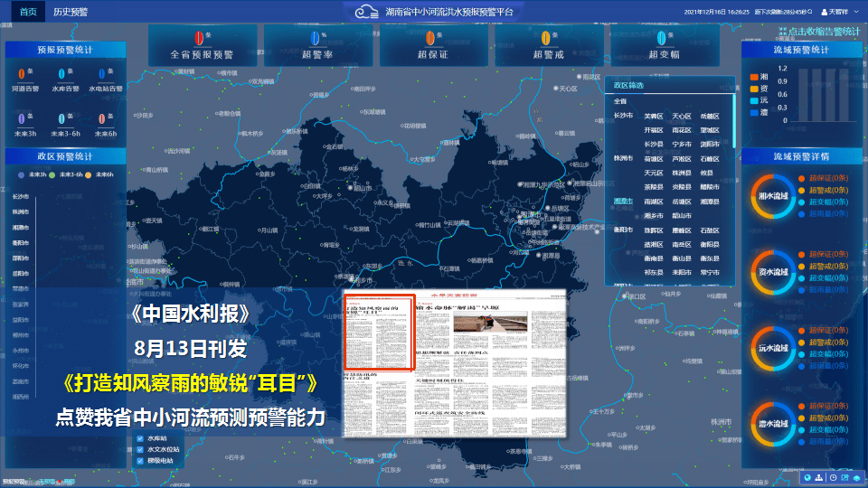Open the 天智祥 user dropdown arrow
The height and width of the screenshot is (488, 868).
click(x=856, y=12)
